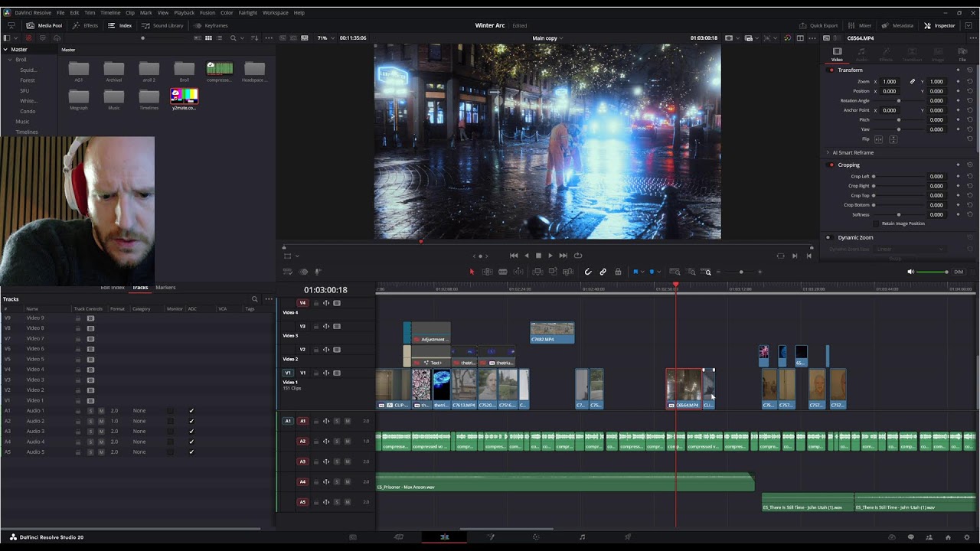Open the Effects panel
Image resolution: width=980 pixels, height=551 pixels.
point(85,25)
